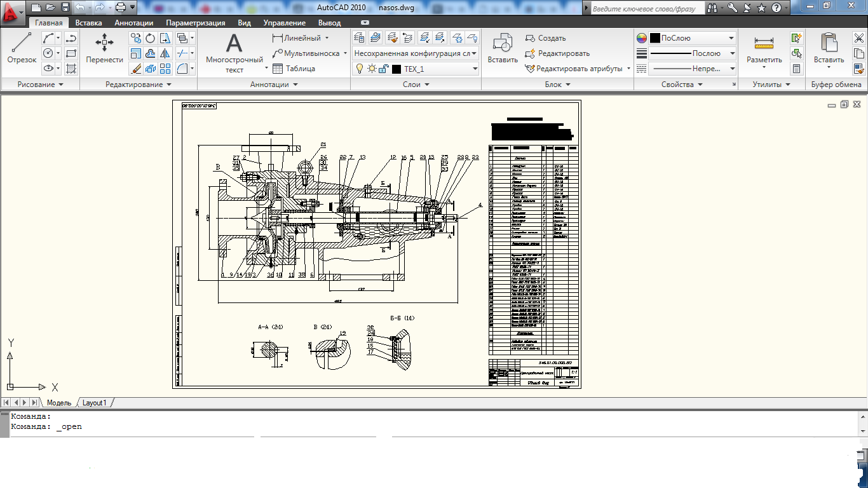The height and width of the screenshot is (488, 868).
Task: Activate the mirror tool
Action: coord(166,53)
